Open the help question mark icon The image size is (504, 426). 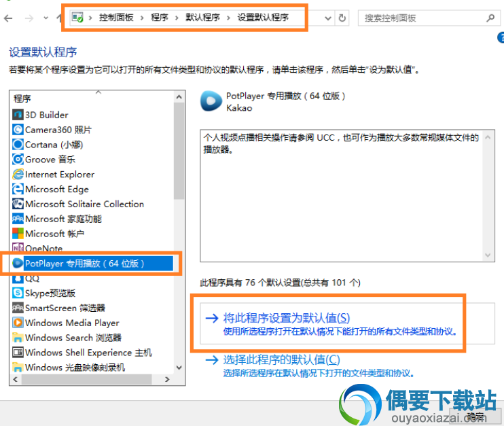(501, 37)
